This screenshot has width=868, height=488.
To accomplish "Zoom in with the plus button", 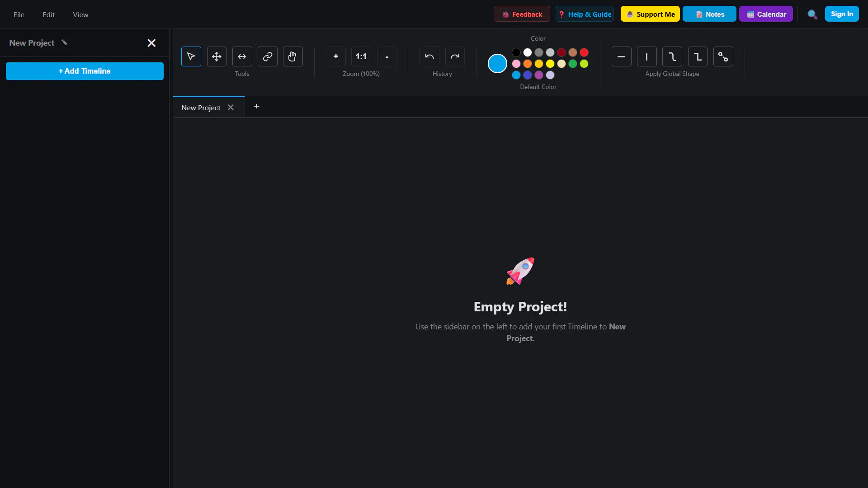I will click(x=336, y=56).
